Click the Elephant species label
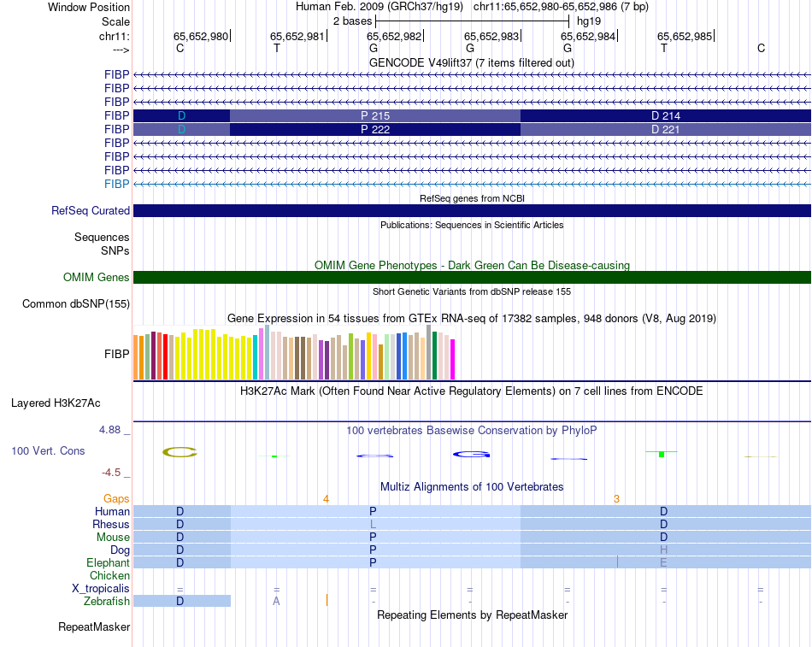 pyautogui.click(x=108, y=562)
